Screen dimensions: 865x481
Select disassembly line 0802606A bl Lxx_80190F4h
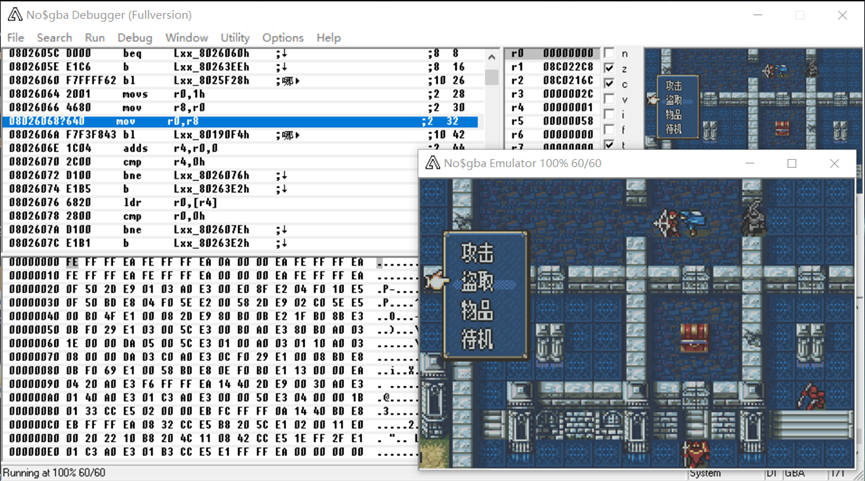click(241, 135)
